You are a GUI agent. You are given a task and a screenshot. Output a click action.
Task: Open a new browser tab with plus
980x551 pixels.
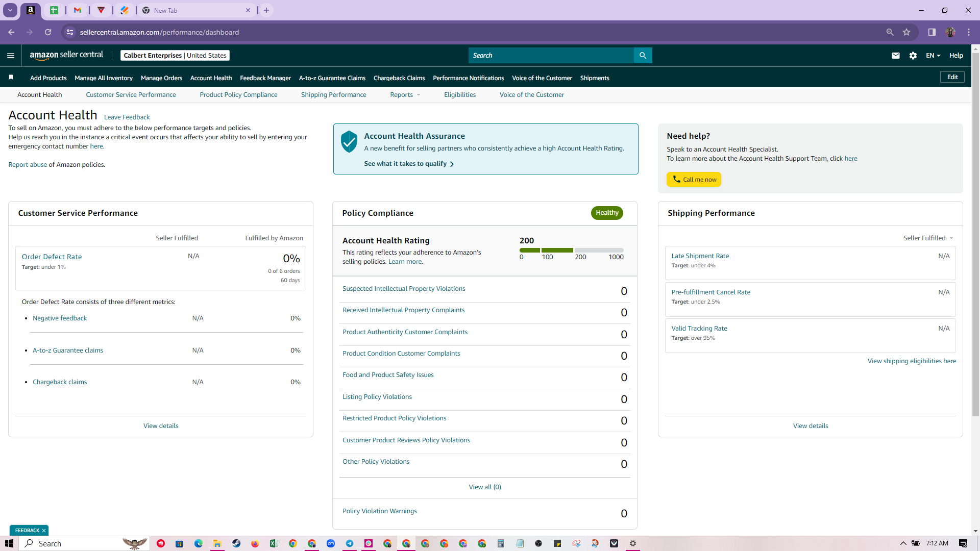(266, 10)
